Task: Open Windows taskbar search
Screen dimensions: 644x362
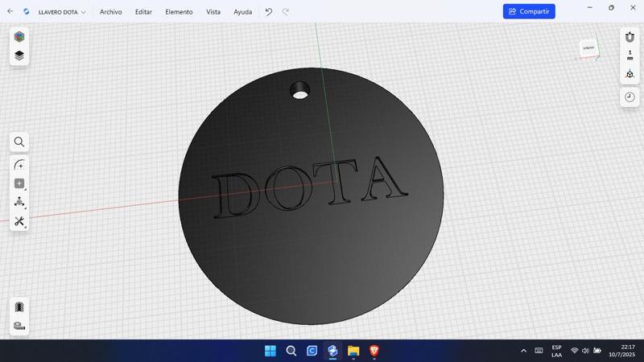Action: (x=291, y=351)
